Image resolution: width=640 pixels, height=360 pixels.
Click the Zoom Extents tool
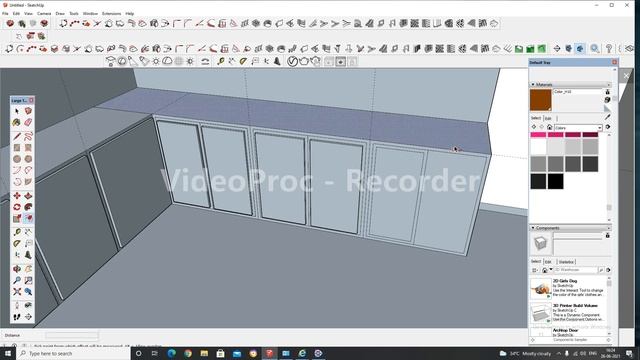pos(17,292)
